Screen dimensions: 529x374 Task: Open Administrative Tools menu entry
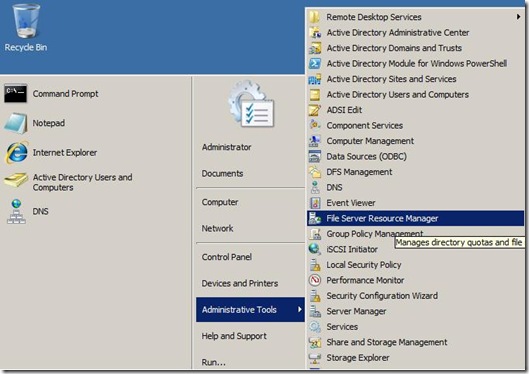click(x=250, y=310)
